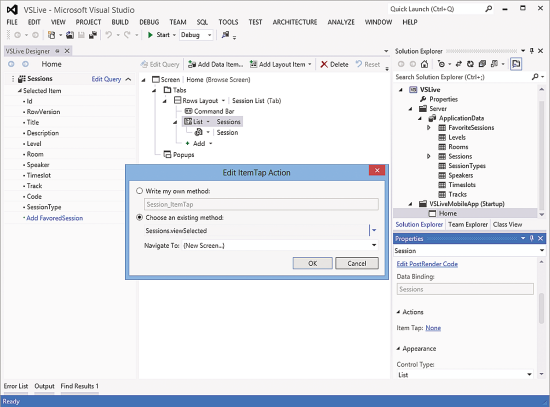Open the Properties Session object dropdown
The image size is (550, 407).
pos(542,251)
